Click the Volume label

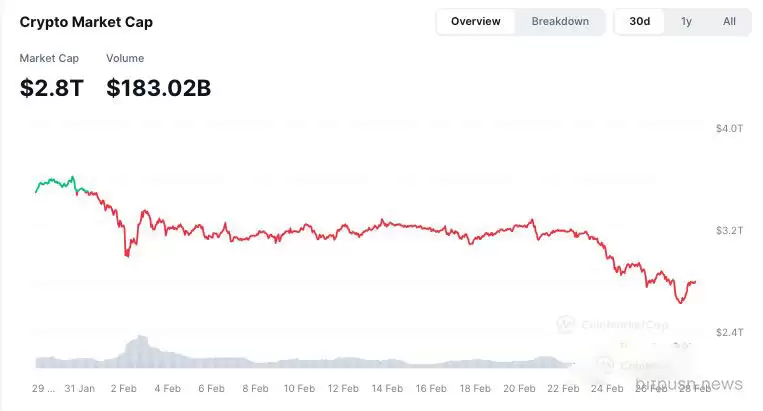pos(125,58)
